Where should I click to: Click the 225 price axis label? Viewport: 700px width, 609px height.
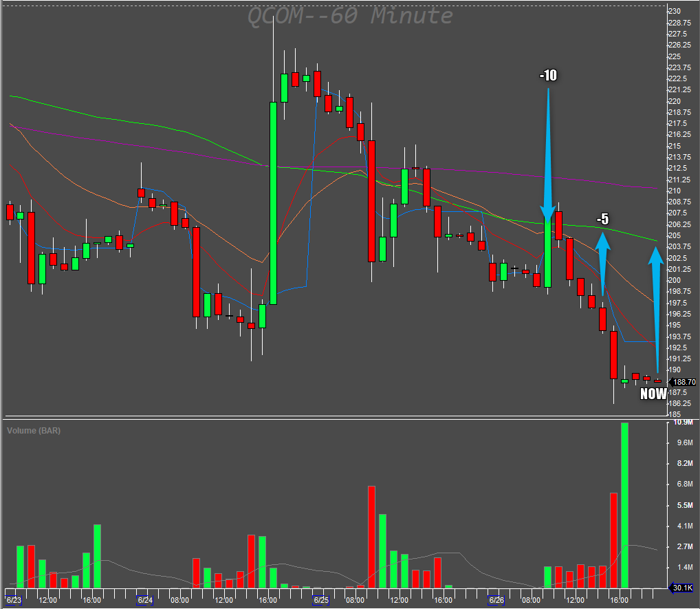pos(675,56)
